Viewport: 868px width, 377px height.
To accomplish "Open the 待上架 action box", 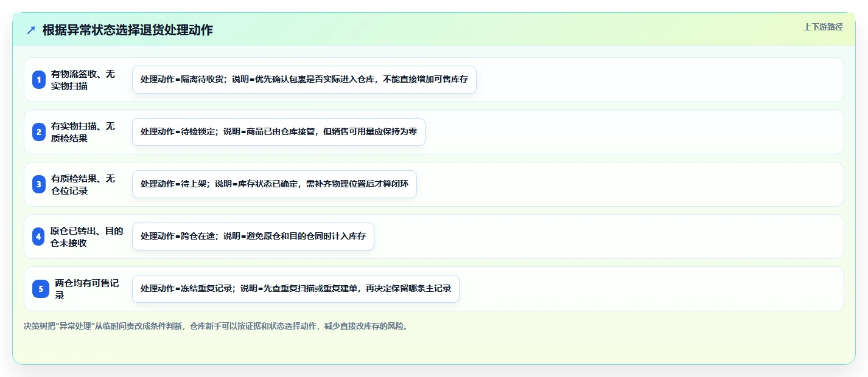I will click(275, 184).
